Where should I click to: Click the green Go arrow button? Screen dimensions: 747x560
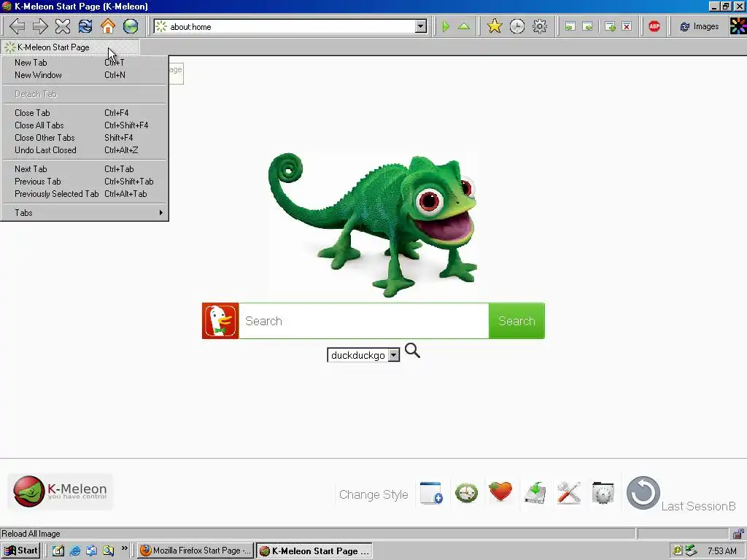446,26
